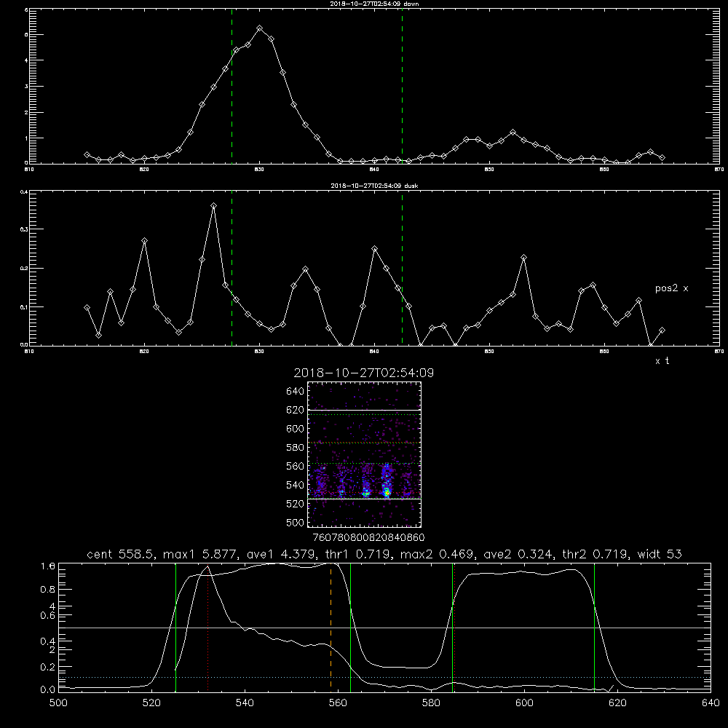Screen dimensions: 728x728
Task: Click the 'widt 53' value in stats line
Action: (660, 554)
